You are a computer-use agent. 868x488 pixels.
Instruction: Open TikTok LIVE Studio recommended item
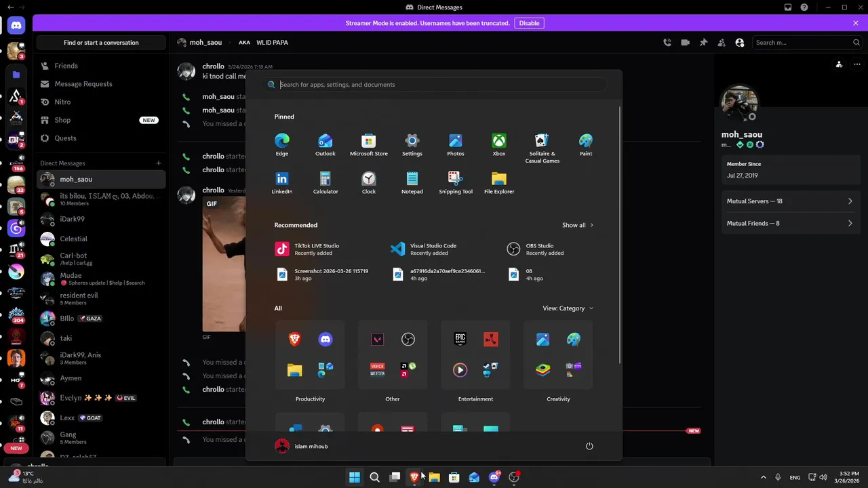click(324, 249)
